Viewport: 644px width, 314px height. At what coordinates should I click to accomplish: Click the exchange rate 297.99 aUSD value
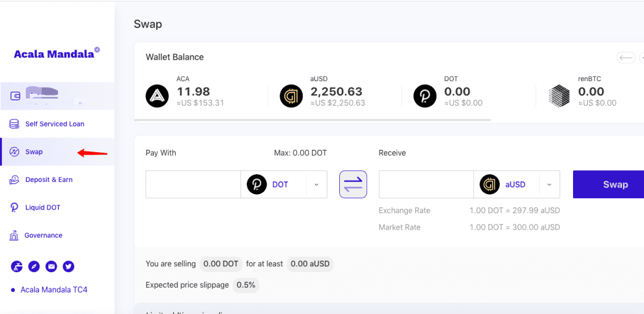click(x=515, y=211)
